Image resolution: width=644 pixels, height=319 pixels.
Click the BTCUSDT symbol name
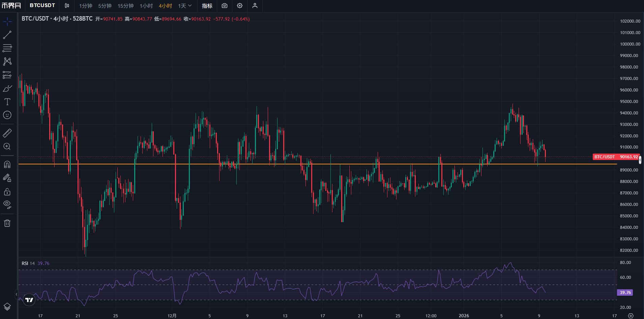point(42,5)
